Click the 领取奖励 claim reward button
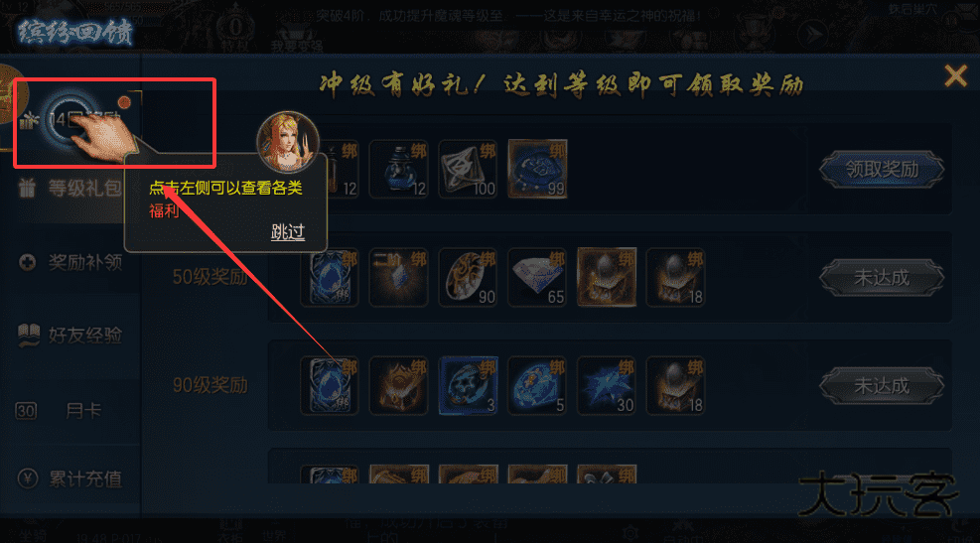Image resolution: width=980 pixels, height=543 pixels. pos(882,169)
